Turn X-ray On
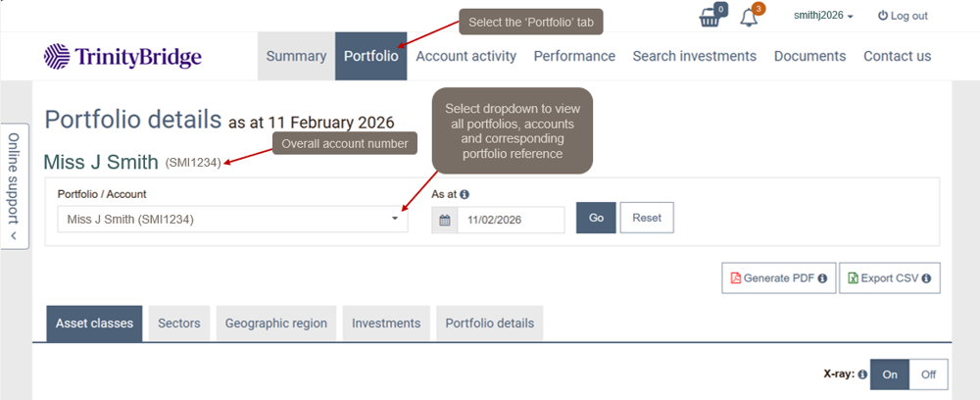 coord(890,375)
